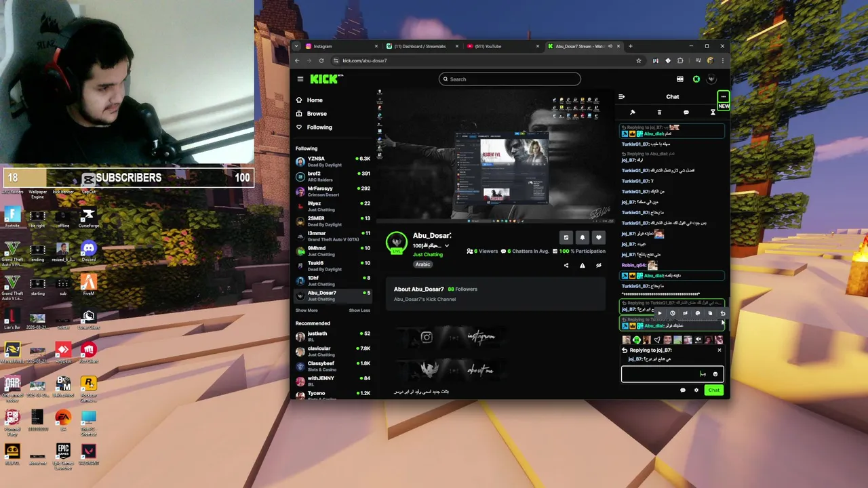The width and height of the screenshot is (868, 488).
Task: Send message with green Chat button
Action: click(713, 390)
